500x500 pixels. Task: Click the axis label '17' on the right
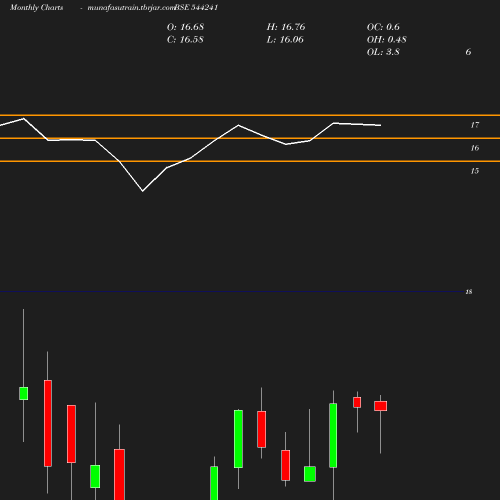point(475,125)
